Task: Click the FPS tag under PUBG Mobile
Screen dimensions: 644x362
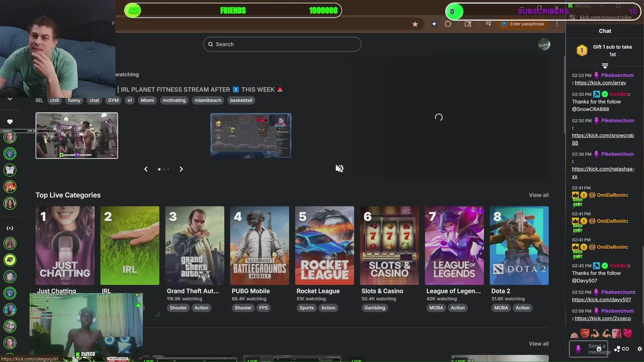Action: [264, 308]
